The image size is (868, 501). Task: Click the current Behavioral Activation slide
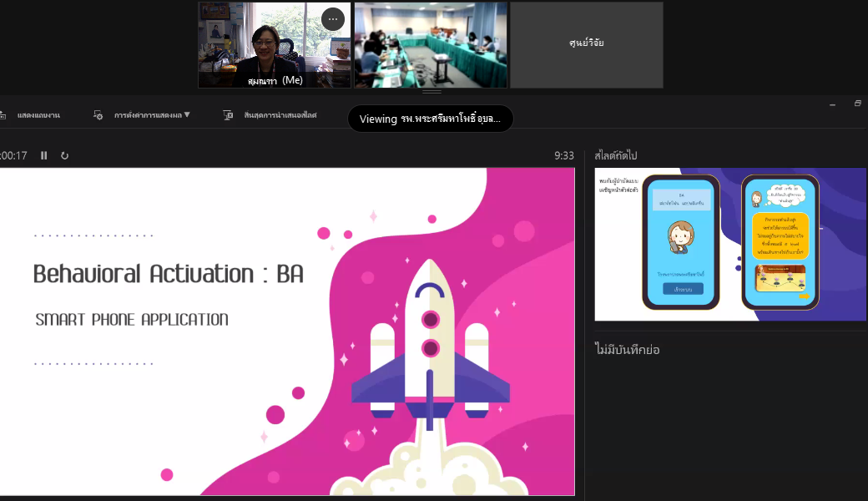click(x=287, y=331)
